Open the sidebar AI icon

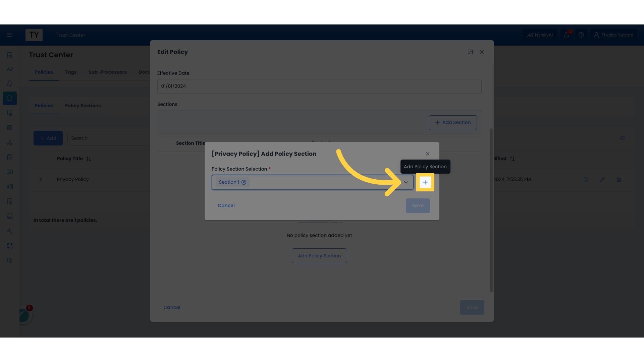tap(10, 69)
